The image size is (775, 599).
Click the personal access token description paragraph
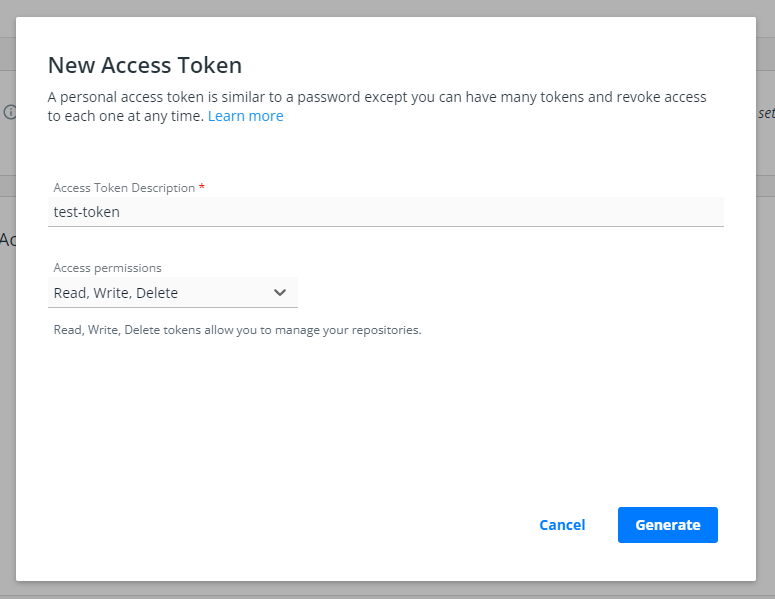click(x=377, y=106)
